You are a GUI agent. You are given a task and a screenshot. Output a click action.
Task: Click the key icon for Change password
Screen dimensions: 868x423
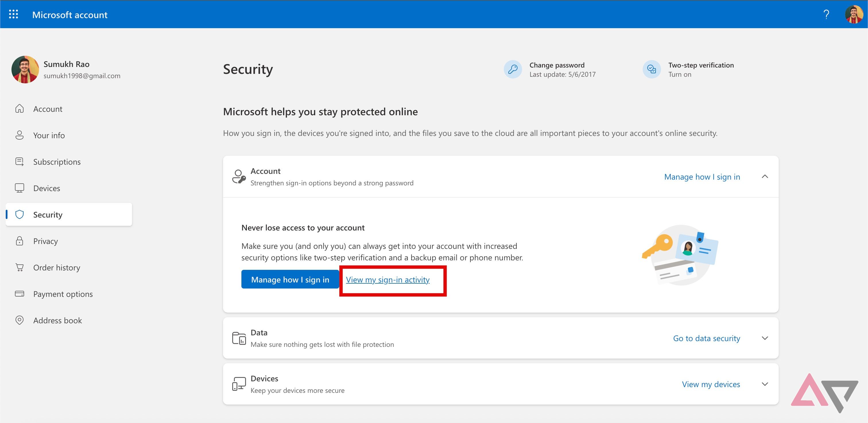513,70
